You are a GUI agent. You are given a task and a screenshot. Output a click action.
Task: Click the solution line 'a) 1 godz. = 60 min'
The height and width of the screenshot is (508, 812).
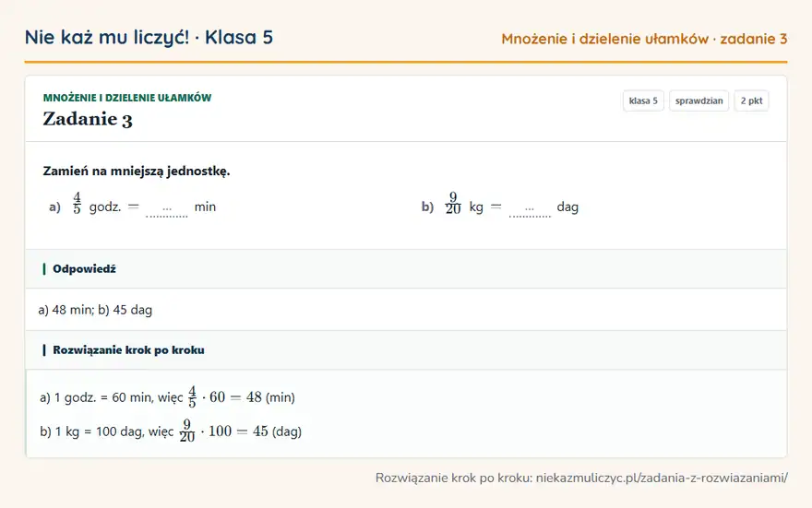[167, 397]
